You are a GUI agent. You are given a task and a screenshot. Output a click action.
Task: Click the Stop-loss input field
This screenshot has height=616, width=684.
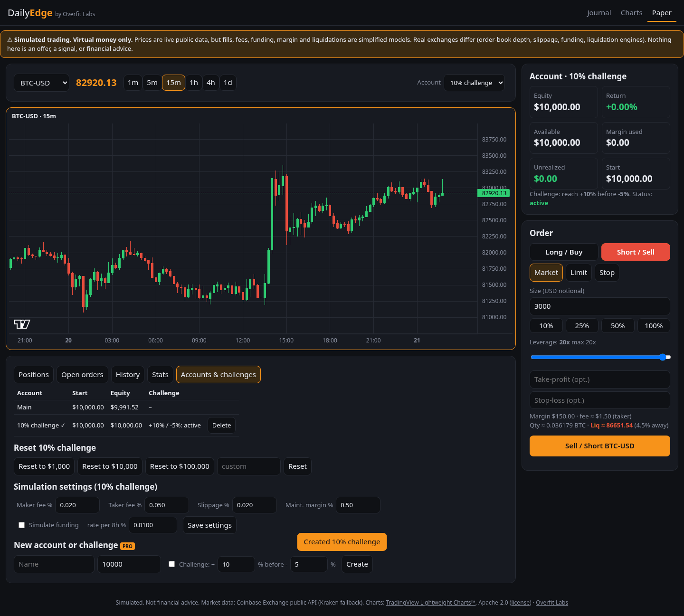600,400
